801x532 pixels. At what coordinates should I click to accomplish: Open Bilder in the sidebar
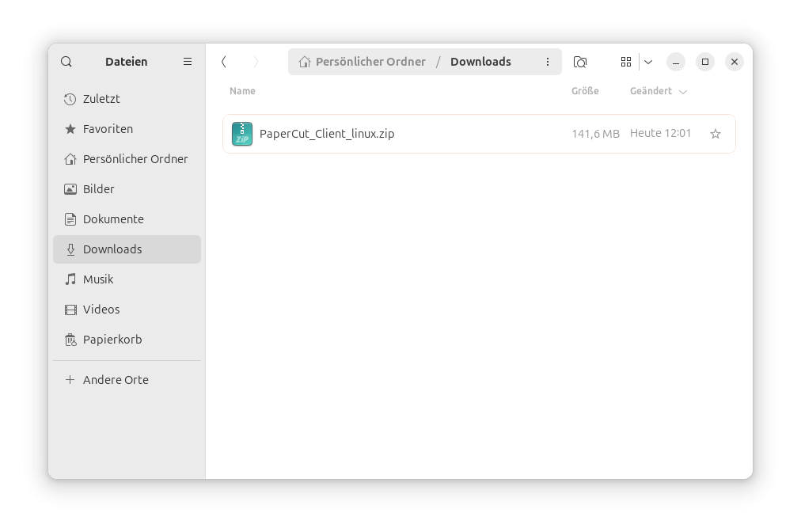pos(127,189)
